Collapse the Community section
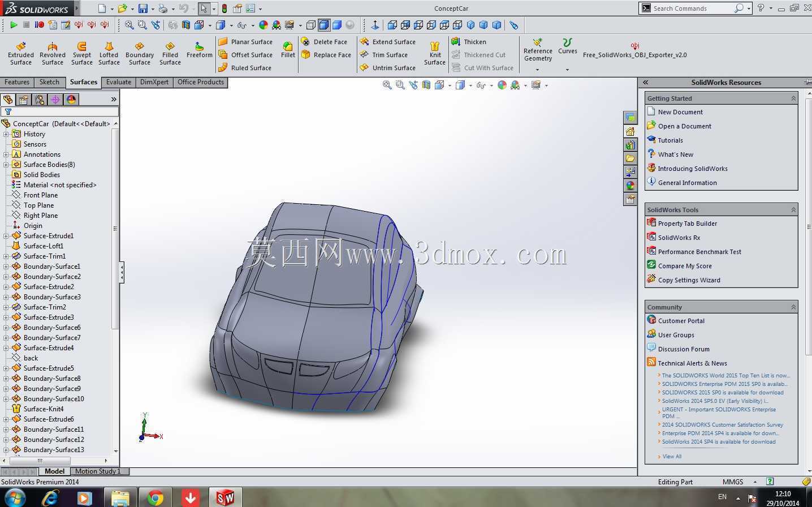The image size is (812, 507). (x=793, y=307)
